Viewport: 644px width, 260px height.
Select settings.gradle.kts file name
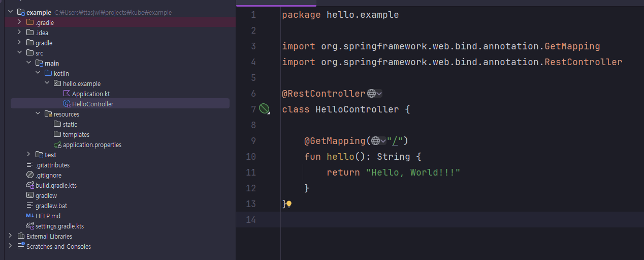click(x=60, y=226)
